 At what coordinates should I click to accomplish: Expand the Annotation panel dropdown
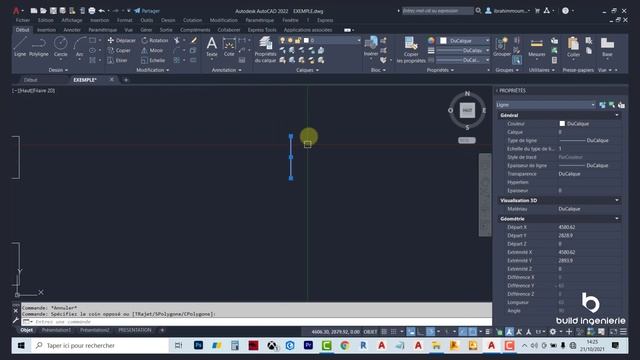[227, 70]
